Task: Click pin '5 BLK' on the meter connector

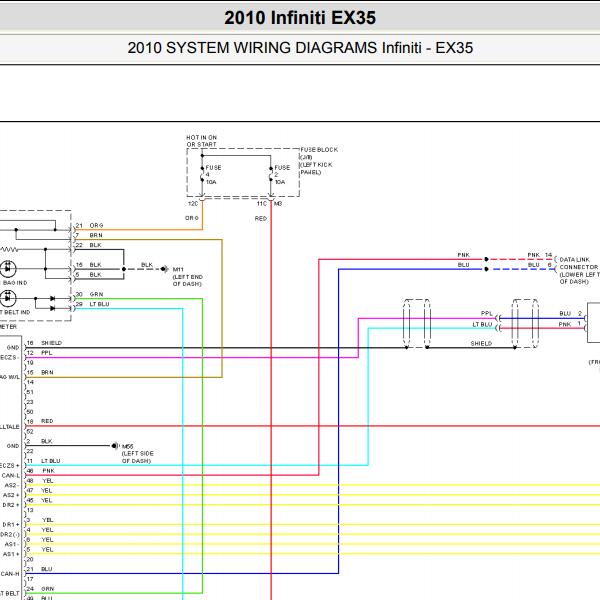Action: point(89,274)
